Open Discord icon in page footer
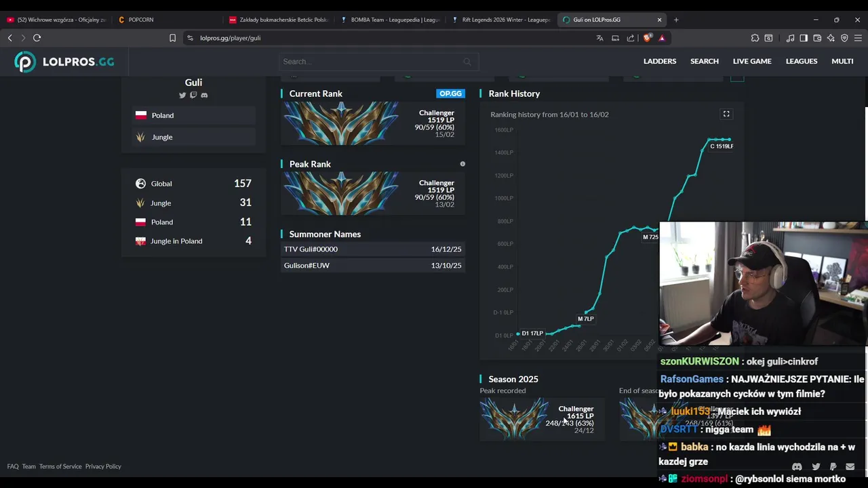The image size is (868, 488). [x=797, y=467]
